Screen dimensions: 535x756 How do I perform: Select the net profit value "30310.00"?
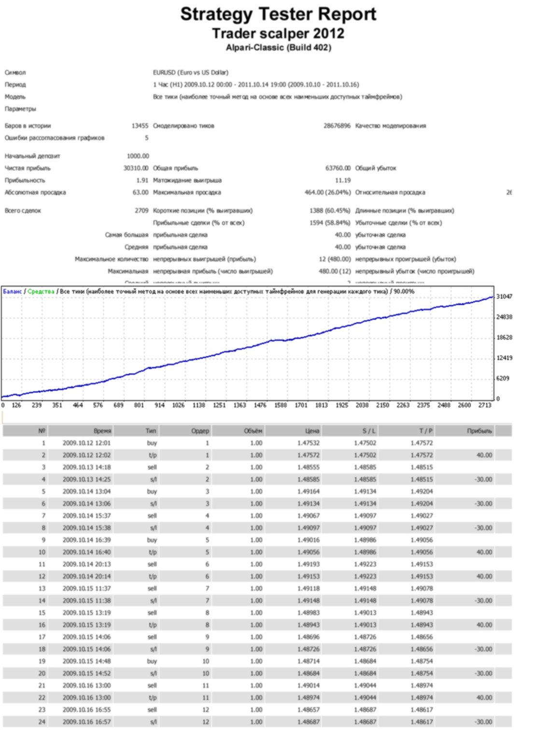(x=136, y=168)
